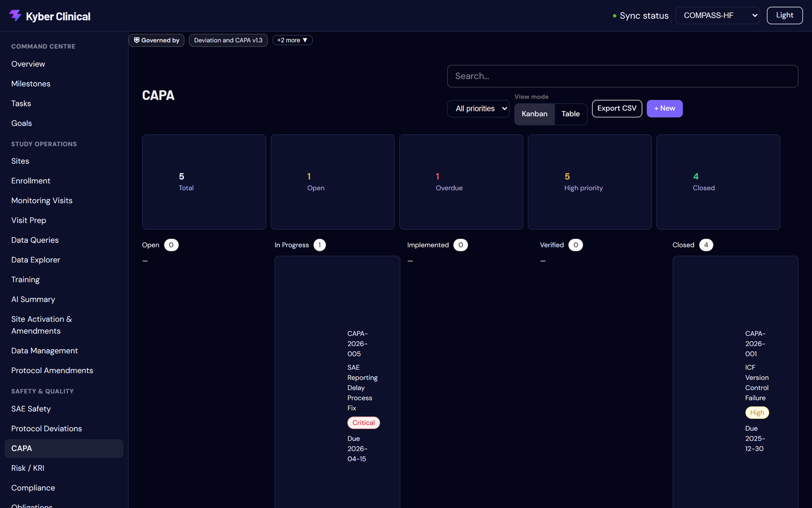
Task: Click the Closed stat card
Action: (x=718, y=182)
